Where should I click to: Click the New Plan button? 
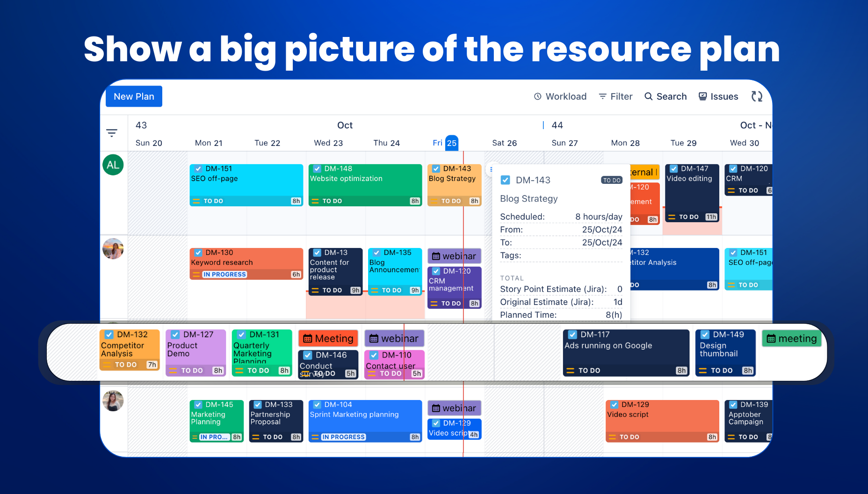(x=134, y=96)
